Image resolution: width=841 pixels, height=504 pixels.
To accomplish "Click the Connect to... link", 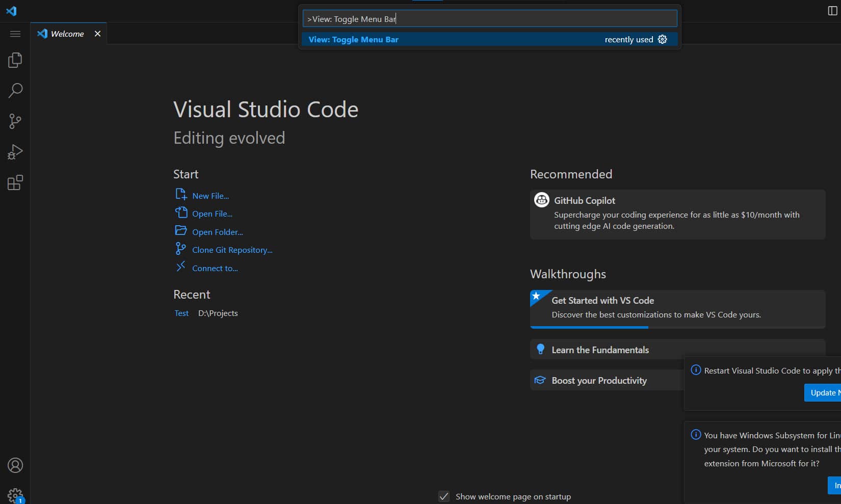I will click(x=215, y=268).
